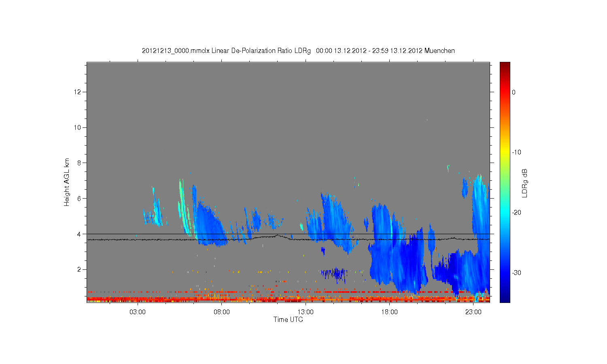Click the 'Height AGL km' axis label
Viewport: 607px width, 364px height.
[67, 182]
